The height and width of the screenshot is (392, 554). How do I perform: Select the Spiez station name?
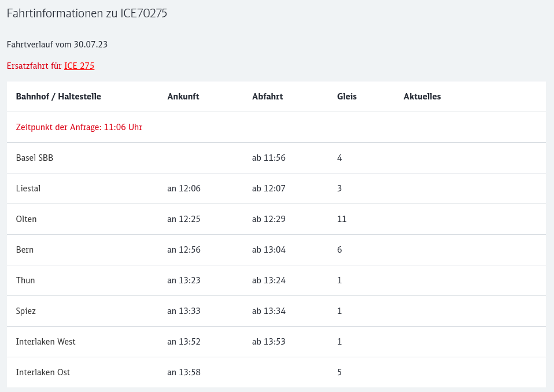click(x=26, y=311)
